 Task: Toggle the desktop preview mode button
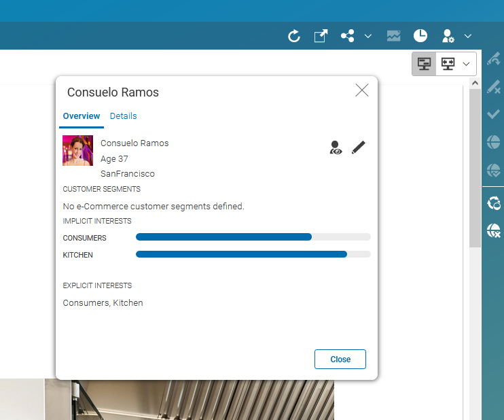pos(424,64)
